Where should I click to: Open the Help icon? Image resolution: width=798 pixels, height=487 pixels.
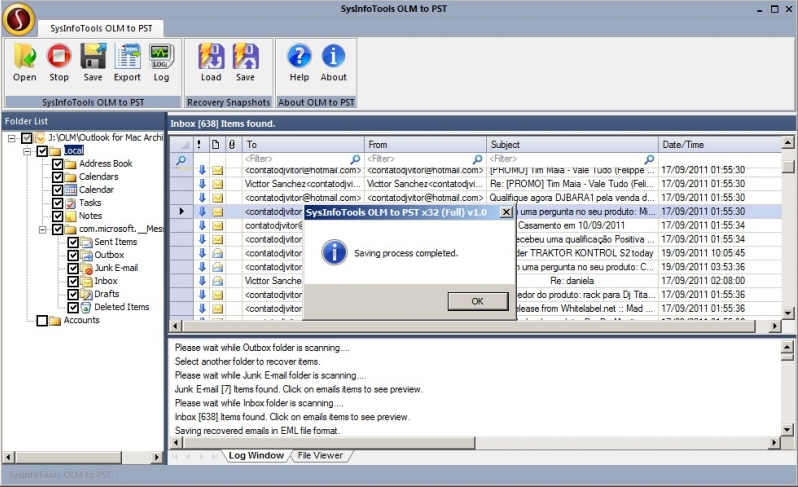(x=299, y=56)
